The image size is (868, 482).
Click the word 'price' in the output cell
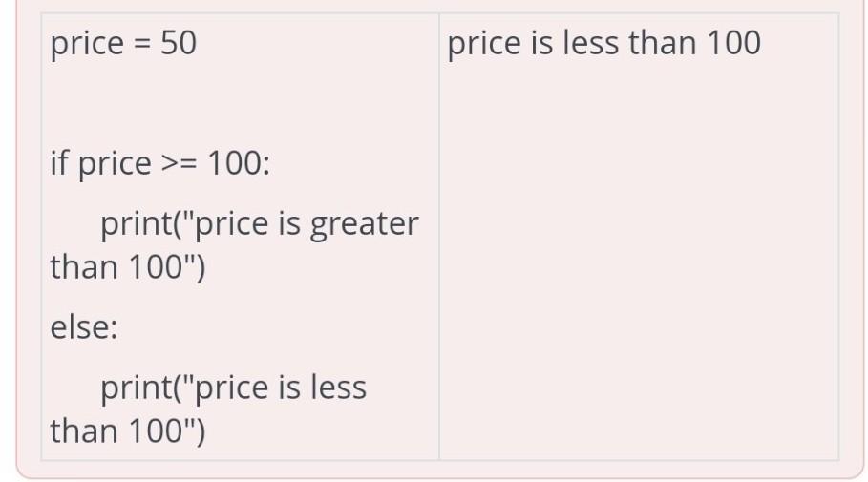coord(484,44)
